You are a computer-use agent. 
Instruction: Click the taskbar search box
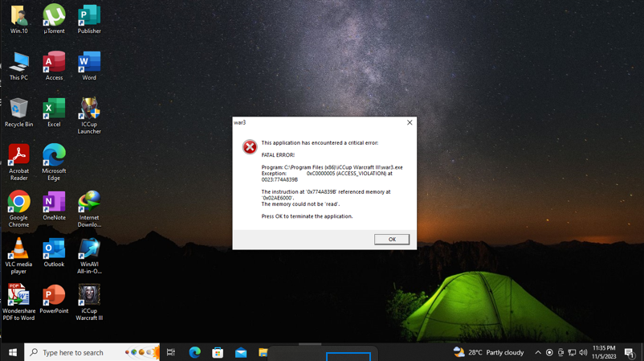[80, 352]
